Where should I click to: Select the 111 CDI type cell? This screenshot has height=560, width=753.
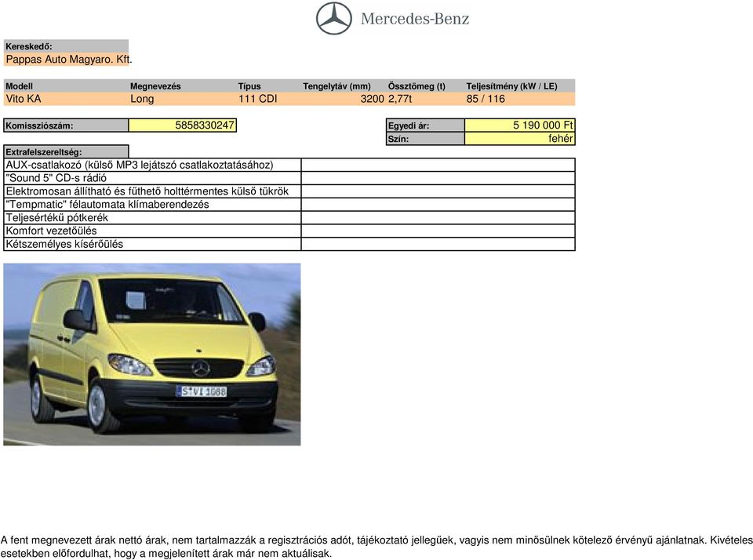[x=257, y=99]
